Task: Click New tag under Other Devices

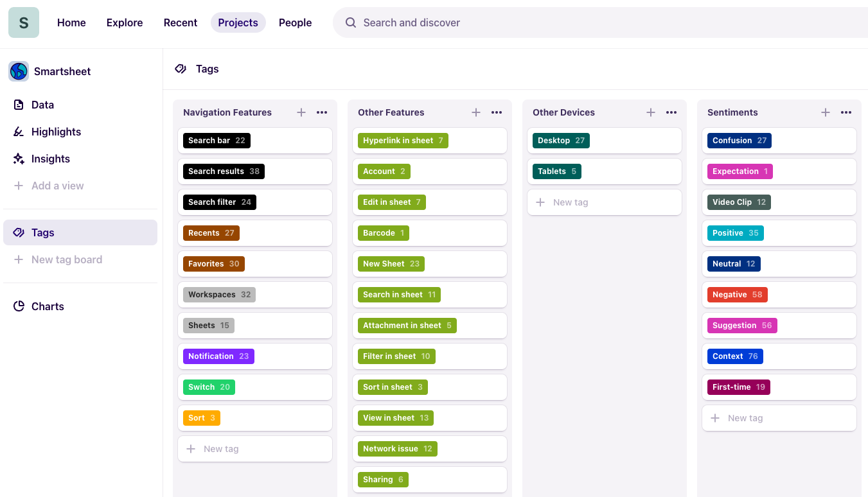Action: point(605,202)
